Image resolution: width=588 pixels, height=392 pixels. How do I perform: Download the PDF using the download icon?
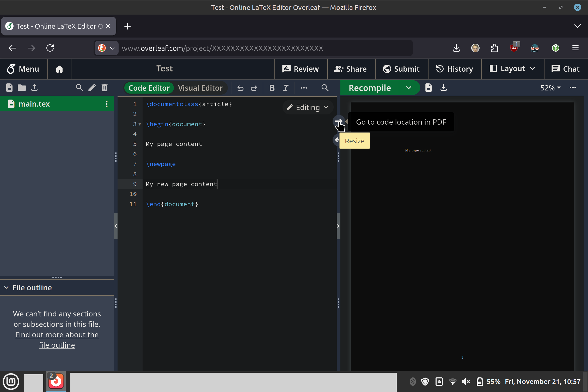(444, 88)
